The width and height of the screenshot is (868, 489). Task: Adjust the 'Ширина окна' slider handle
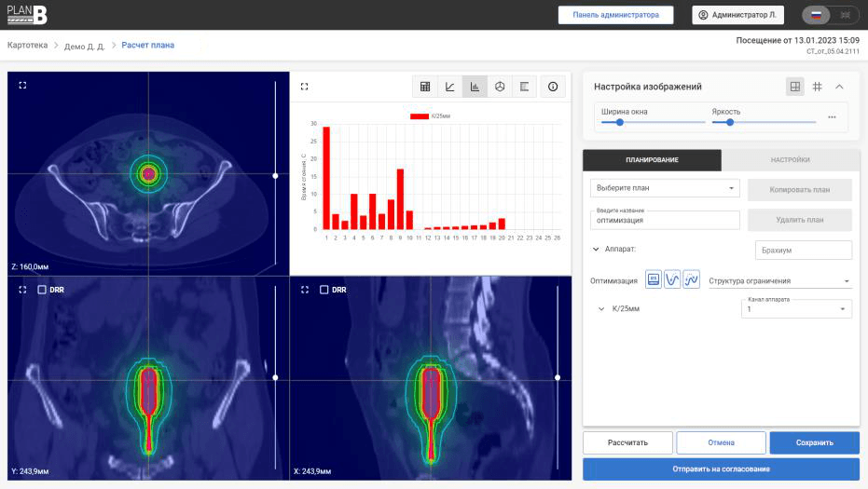pos(620,122)
